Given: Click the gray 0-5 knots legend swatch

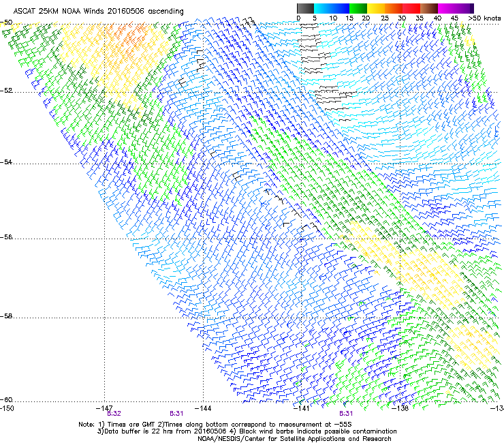Looking at the screenshot, I should point(305,8).
